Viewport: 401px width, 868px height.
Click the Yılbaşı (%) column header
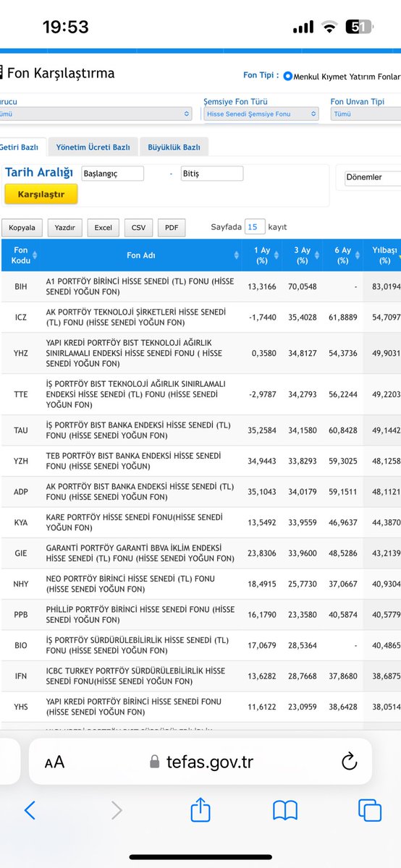tap(384, 255)
